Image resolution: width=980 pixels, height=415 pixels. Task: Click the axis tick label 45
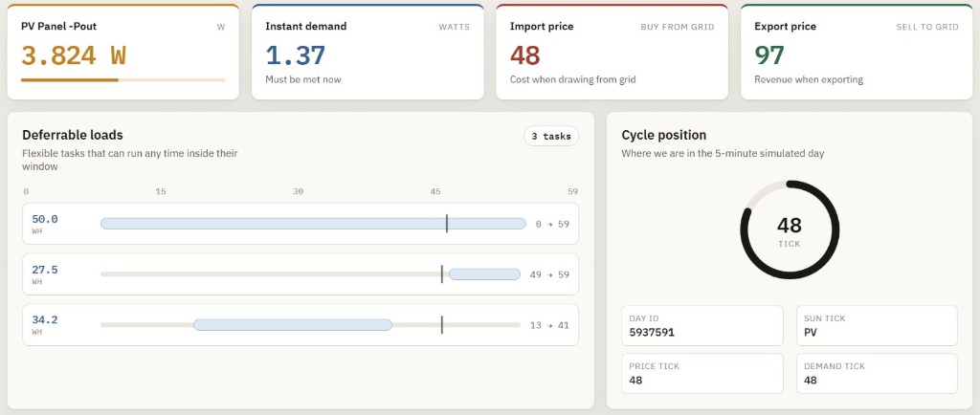(435, 191)
